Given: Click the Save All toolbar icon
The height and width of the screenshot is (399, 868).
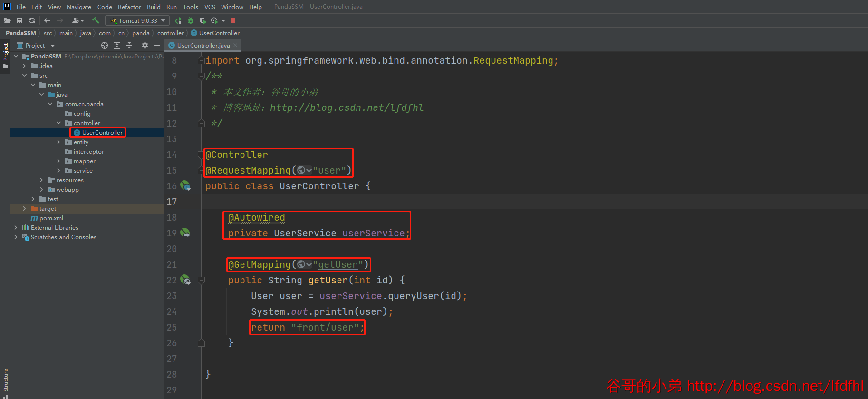Looking at the screenshot, I should click(x=19, y=20).
